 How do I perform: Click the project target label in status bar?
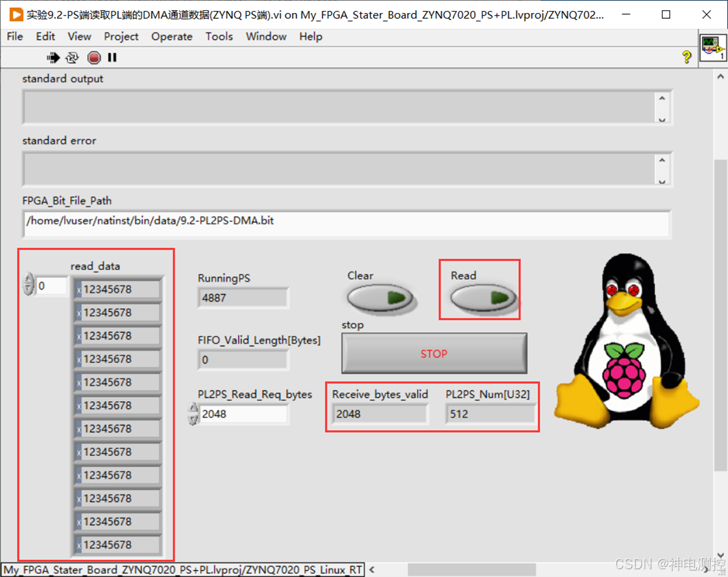(x=183, y=570)
